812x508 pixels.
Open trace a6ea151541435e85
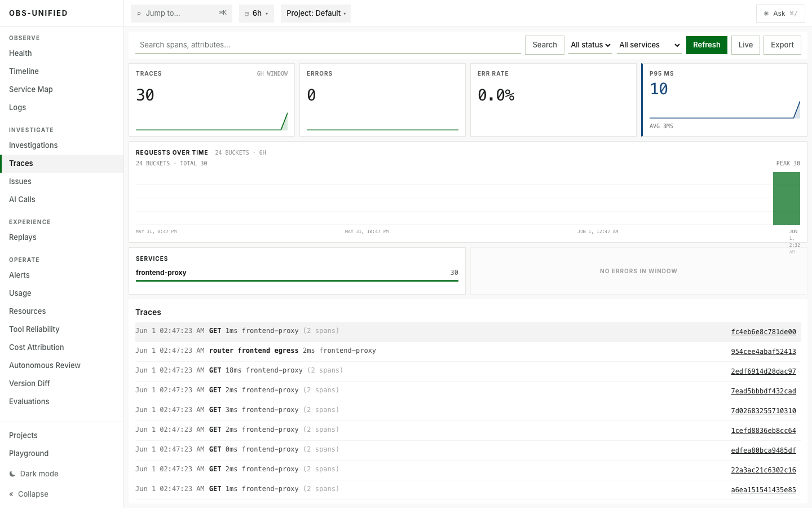(x=764, y=490)
